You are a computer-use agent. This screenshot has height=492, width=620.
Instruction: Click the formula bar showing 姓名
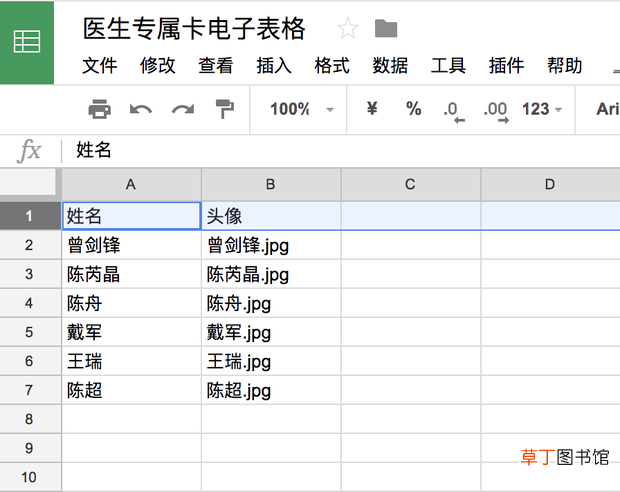pos(340,150)
